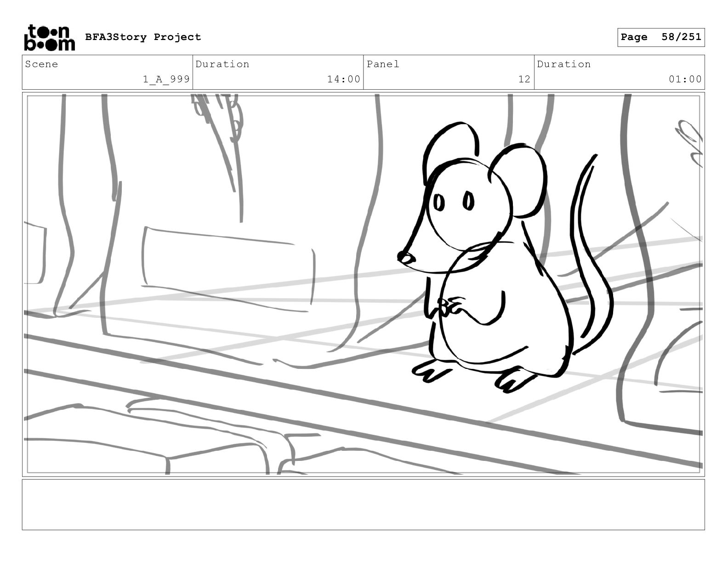Click the 'Scene' header label

point(42,64)
